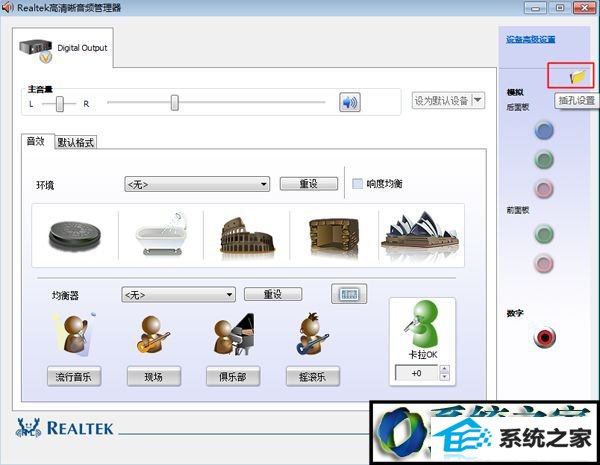Image resolution: width=600 pixels, height=465 pixels.
Task: Select the Colosseum arena environment
Action: click(247, 235)
